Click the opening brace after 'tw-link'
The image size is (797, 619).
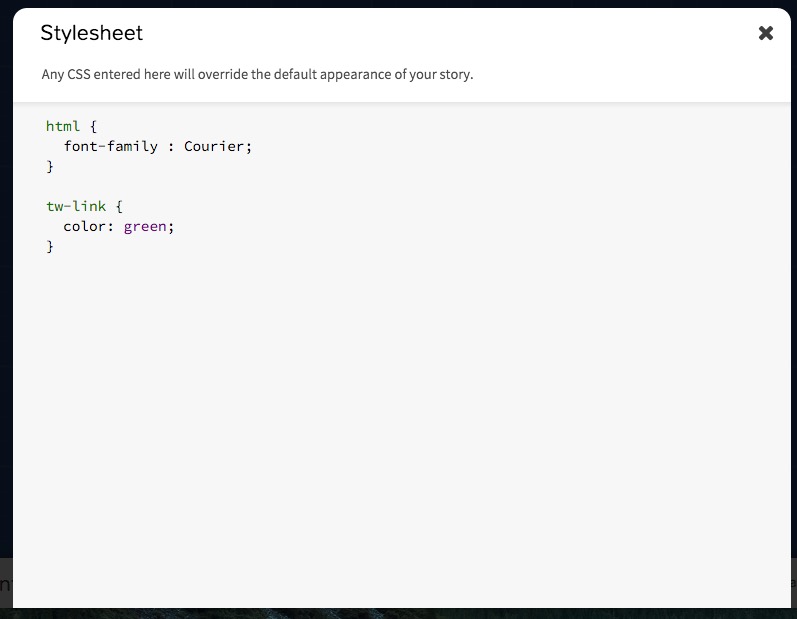point(118,206)
